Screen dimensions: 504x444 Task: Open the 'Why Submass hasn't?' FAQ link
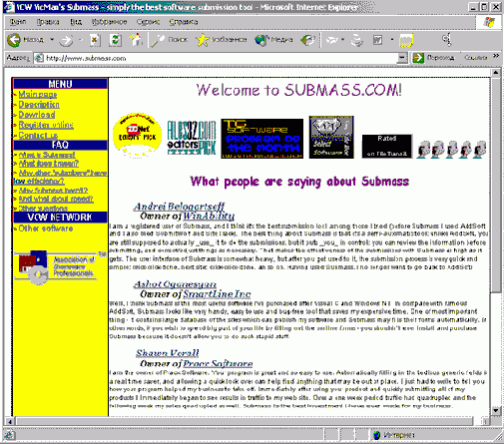pyautogui.click(x=53, y=191)
